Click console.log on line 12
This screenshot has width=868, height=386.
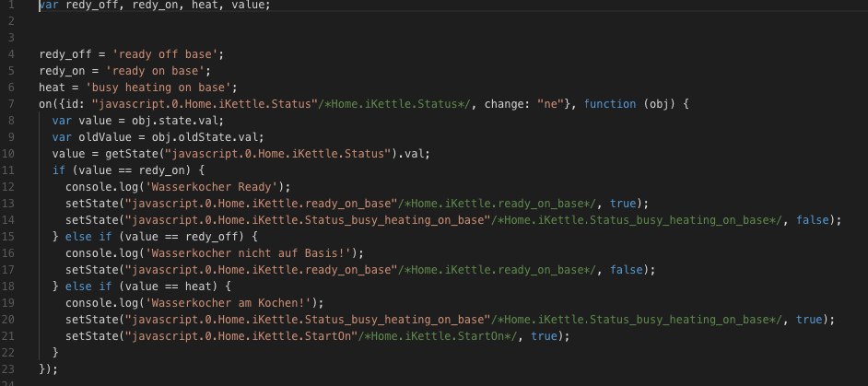[x=102, y=187]
